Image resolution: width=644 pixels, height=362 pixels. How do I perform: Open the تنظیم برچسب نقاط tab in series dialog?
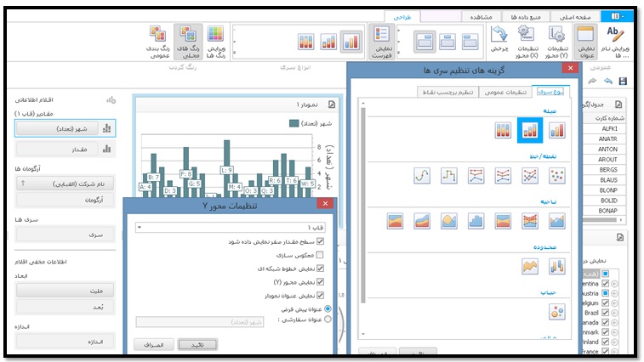[x=447, y=92]
